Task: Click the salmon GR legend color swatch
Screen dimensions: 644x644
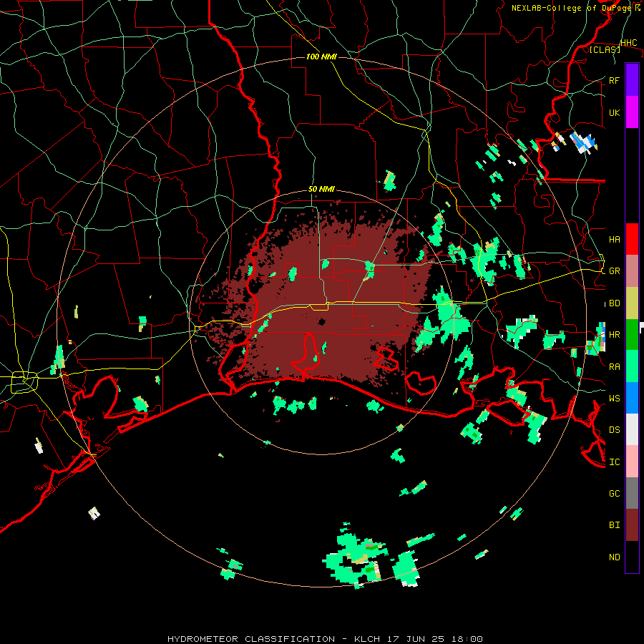Action: pyautogui.click(x=632, y=271)
